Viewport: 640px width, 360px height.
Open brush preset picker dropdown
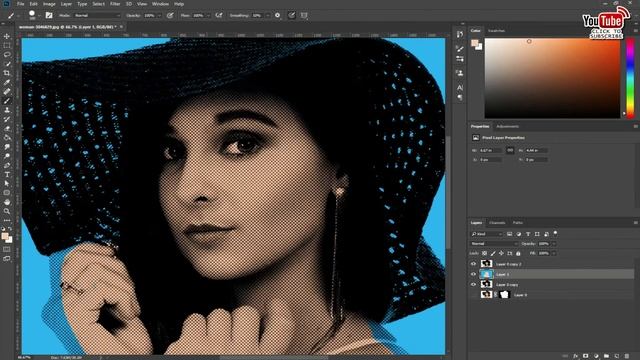pyautogui.click(x=39, y=16)
